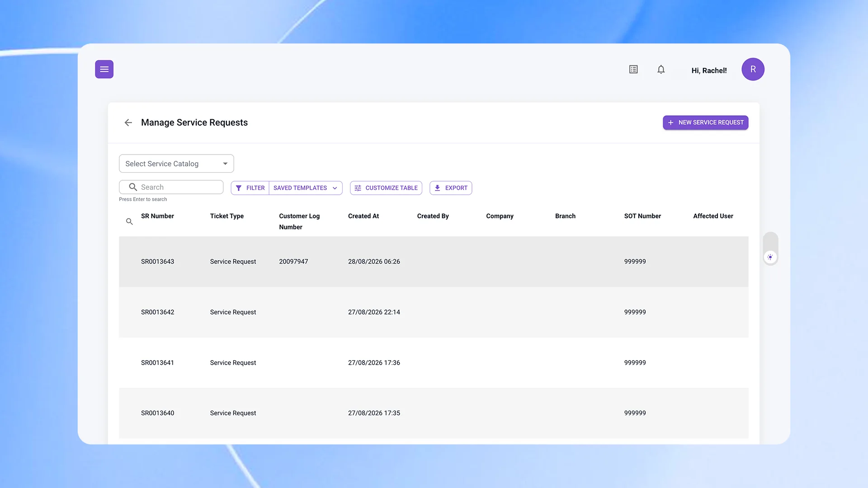Go back using the arrow beside title
The width and height of the screenshot is (868, 488).
point(128,122)
